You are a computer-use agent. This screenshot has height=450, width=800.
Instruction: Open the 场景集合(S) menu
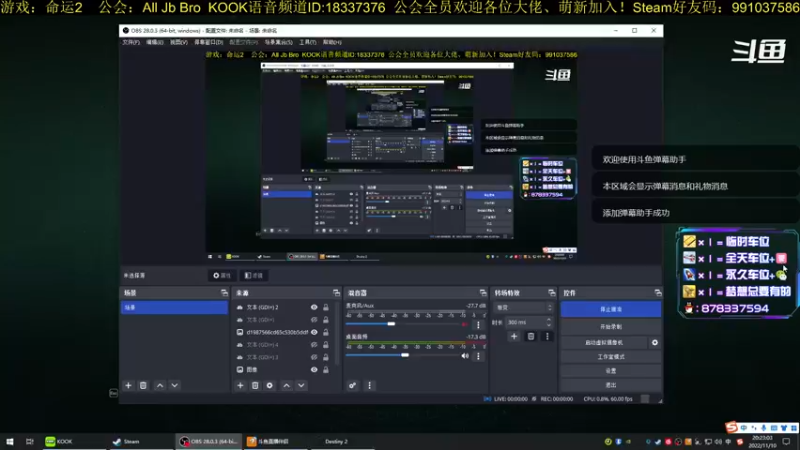[278, 42]
